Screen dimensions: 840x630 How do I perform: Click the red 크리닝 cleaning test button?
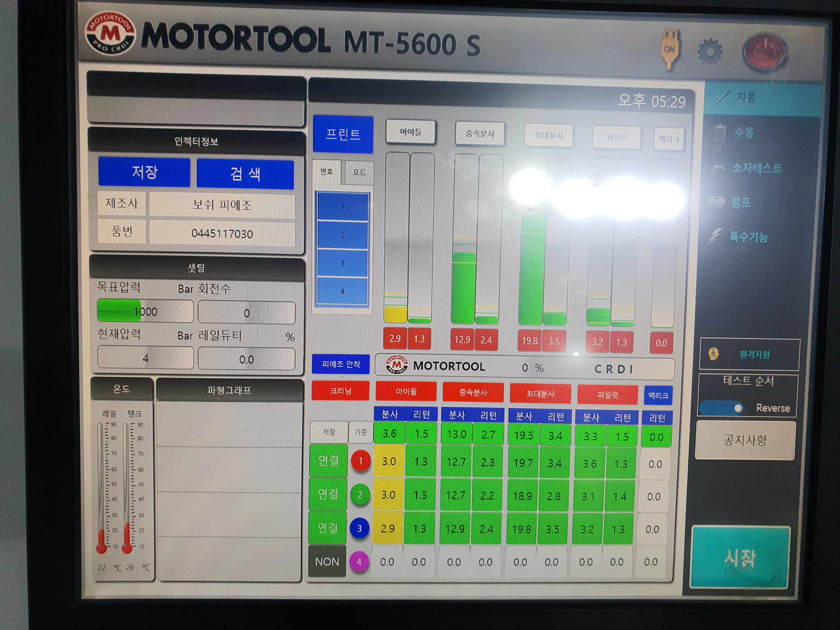340,390
